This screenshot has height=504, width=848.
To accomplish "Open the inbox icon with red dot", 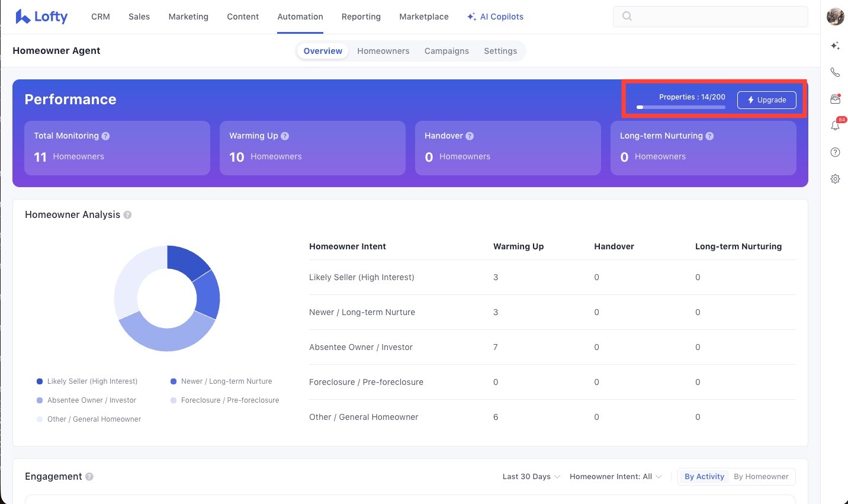I will click(x=835, y=99).
